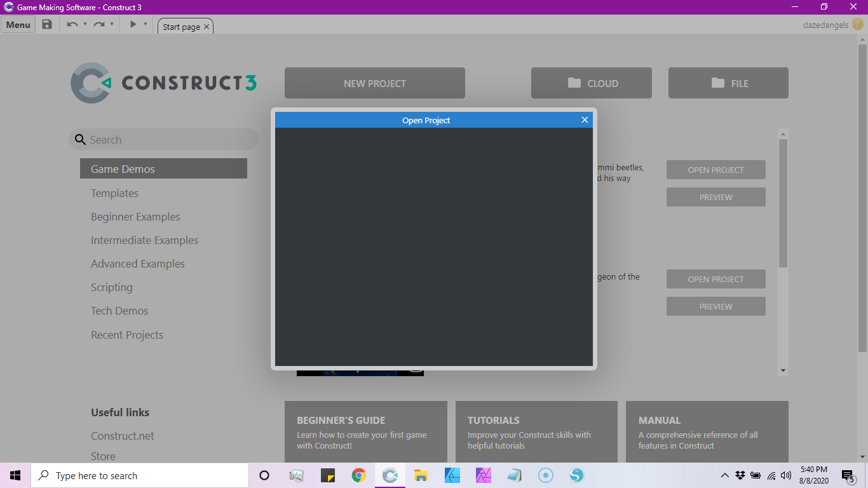Open the notifications action center icon

848,475
